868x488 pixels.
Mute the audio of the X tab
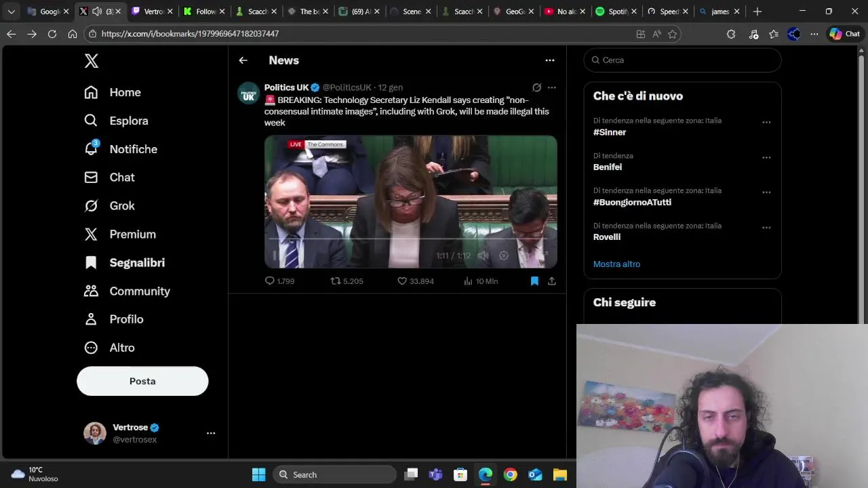tap(97, 12)
